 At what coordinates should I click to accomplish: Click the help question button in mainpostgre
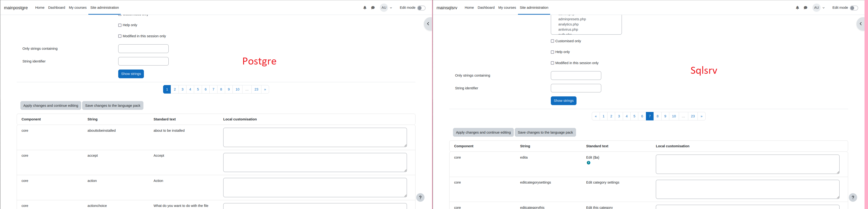(x=420, y=198)
